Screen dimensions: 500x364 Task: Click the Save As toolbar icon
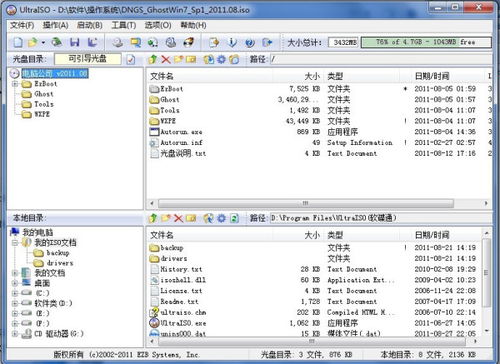tap(92, 42)
